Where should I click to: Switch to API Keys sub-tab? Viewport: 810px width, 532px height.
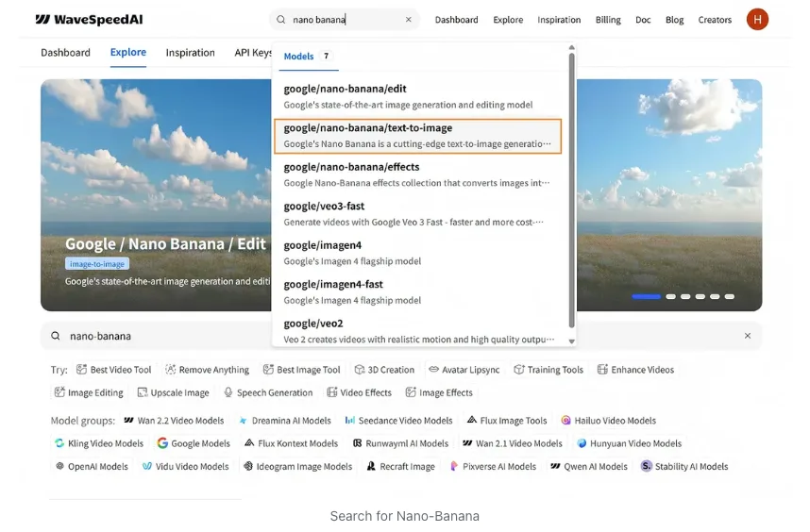[x=253, y=53]
